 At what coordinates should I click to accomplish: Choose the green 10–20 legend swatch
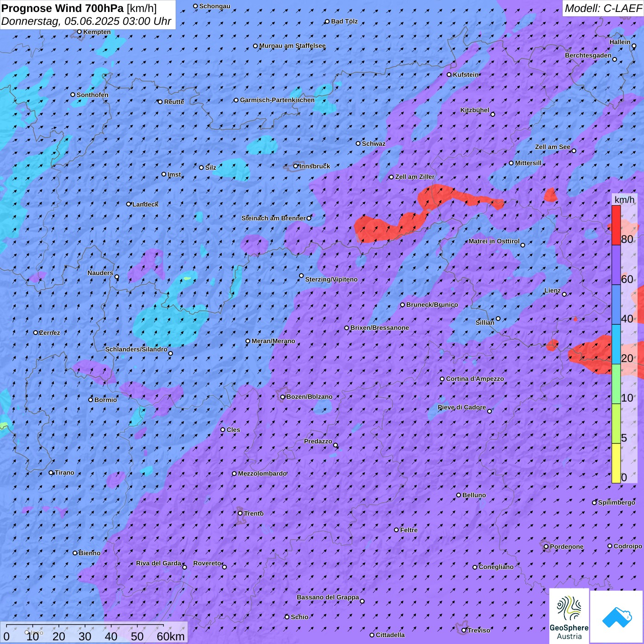tap(616, 384)
